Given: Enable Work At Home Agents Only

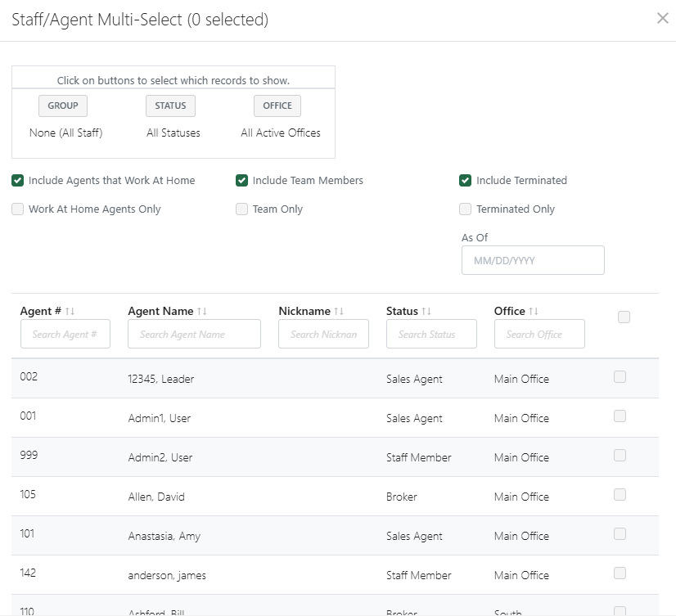Looking at the screenshot, I should tap(17, 209).
